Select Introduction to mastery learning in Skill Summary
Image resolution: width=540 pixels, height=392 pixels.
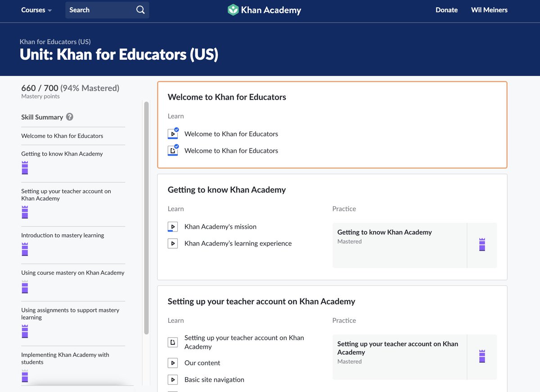(63, 235)
